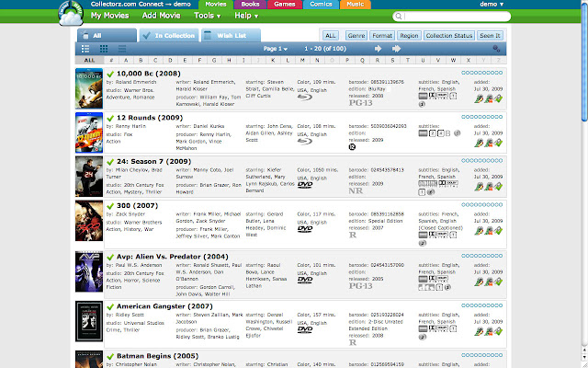Open Seen It filter
Screen dimensions: 588x368
(x=490, y=36)
